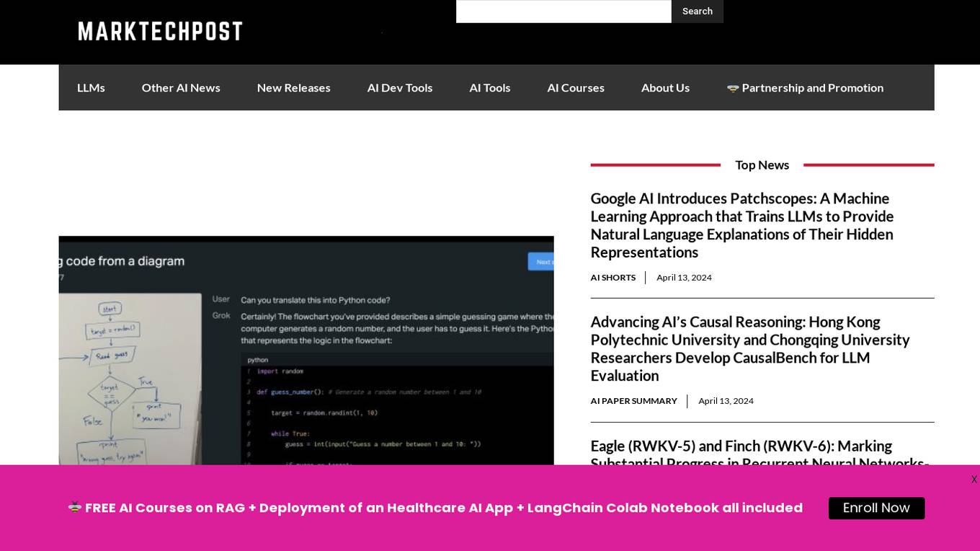Open Google AI Patchscopes article
Viewport: 980px width, 551px height.
click(x=742, y=225)
